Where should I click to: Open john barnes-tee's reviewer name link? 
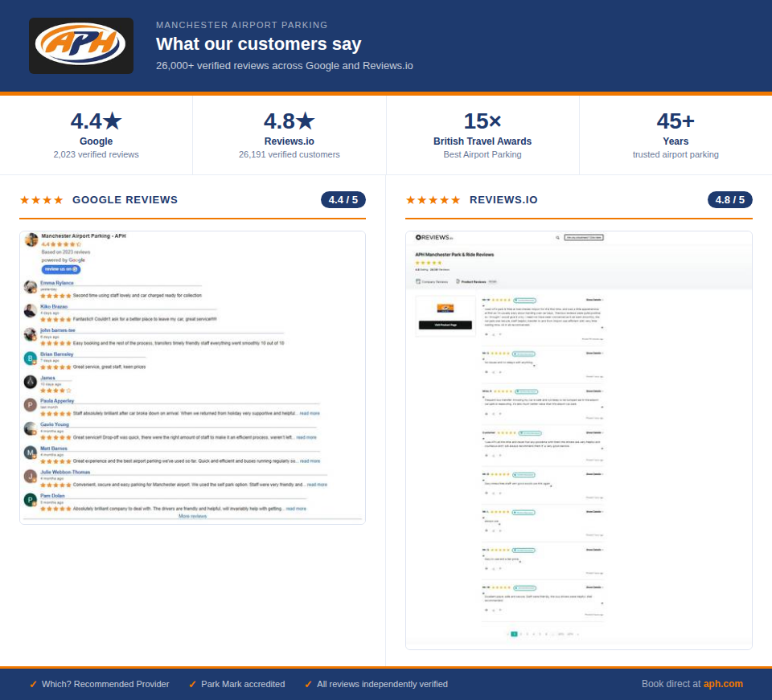58,330
